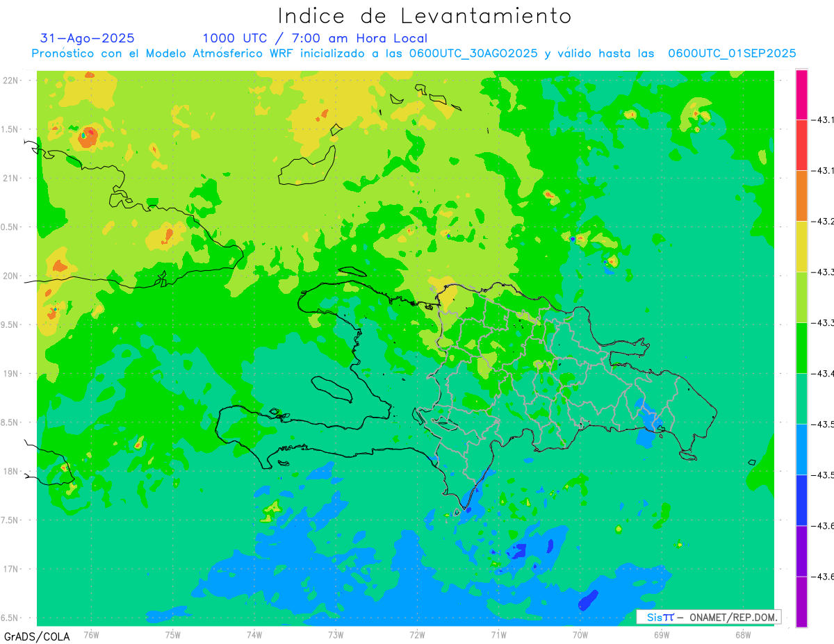Pick the yellow swatch on the colorbar
The width and height of the screenshot is (834, 644).
[801, 247]
